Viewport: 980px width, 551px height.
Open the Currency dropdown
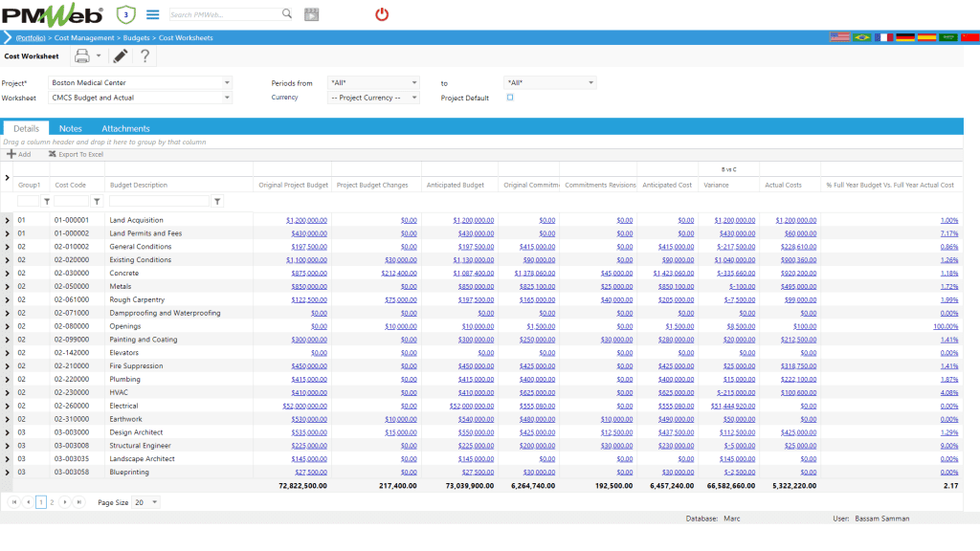point(413,98)
